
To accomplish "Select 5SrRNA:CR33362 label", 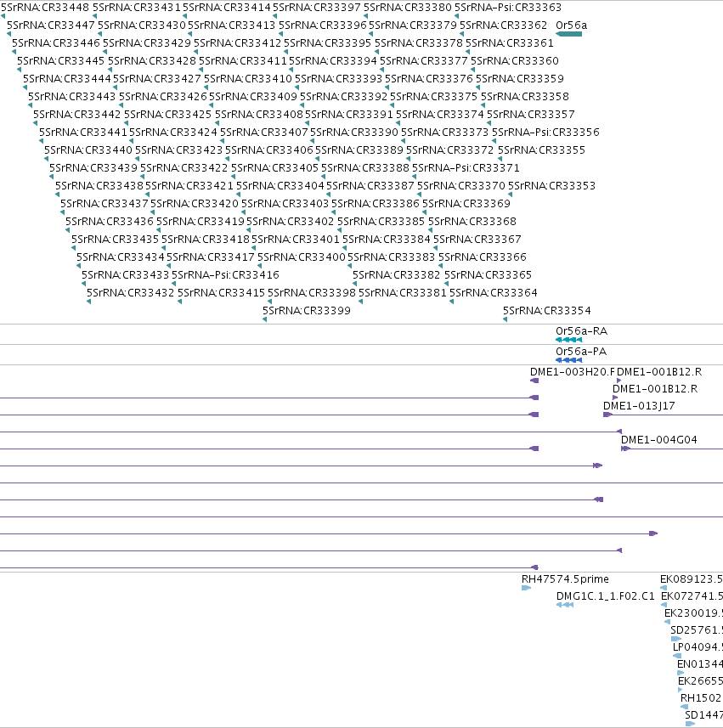I will coord(503,25).
